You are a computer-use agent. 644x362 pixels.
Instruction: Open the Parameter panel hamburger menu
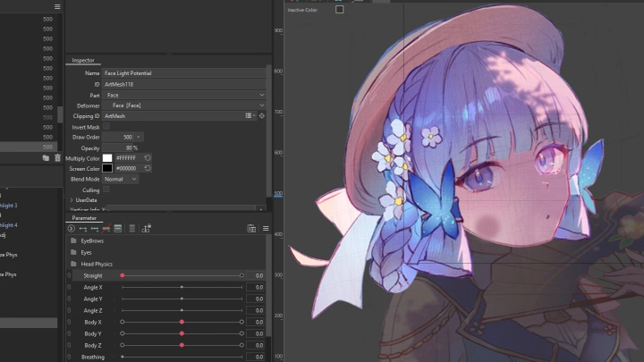pyautogui.click(x=266, y=229)
